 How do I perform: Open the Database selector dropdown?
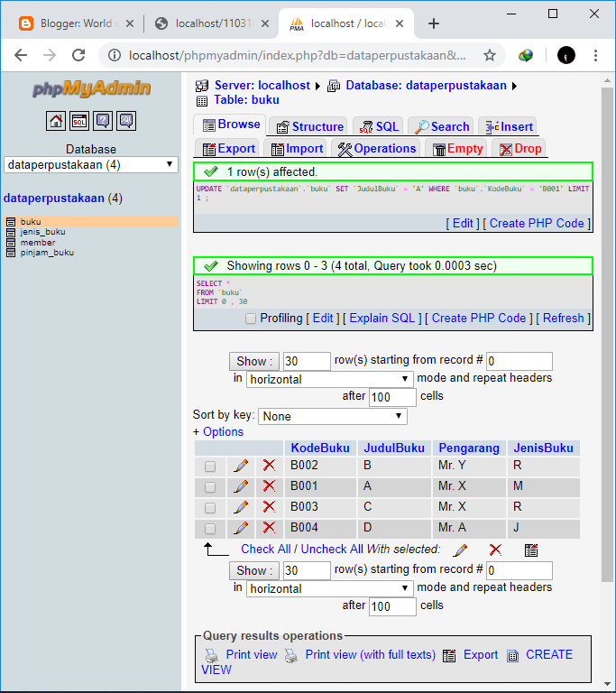(90, 165)
